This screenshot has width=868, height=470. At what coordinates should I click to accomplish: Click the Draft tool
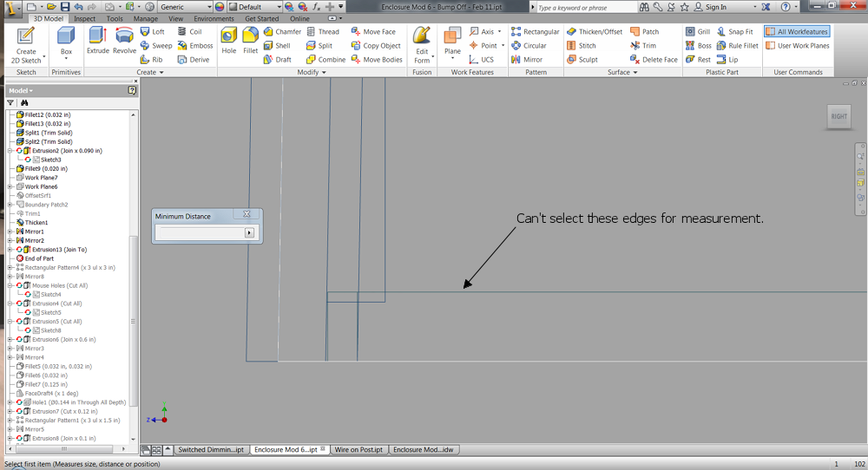[x=278, y=59]
